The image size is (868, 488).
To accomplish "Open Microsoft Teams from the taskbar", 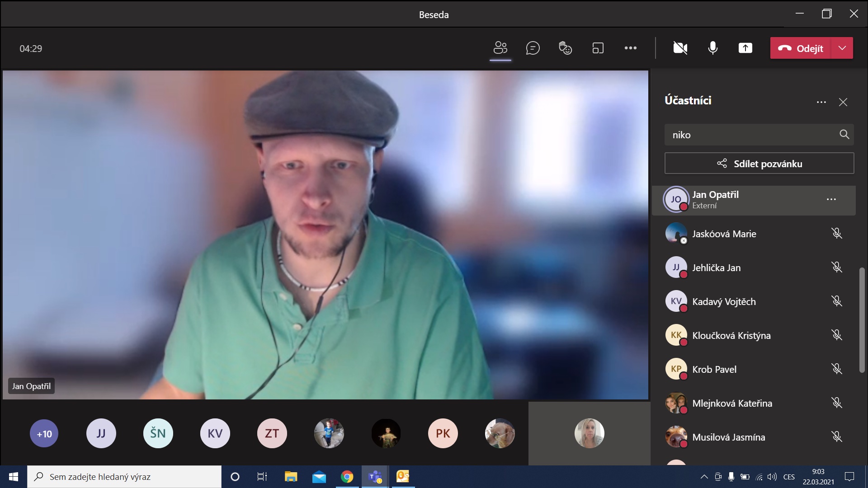I will click(375, 477).
